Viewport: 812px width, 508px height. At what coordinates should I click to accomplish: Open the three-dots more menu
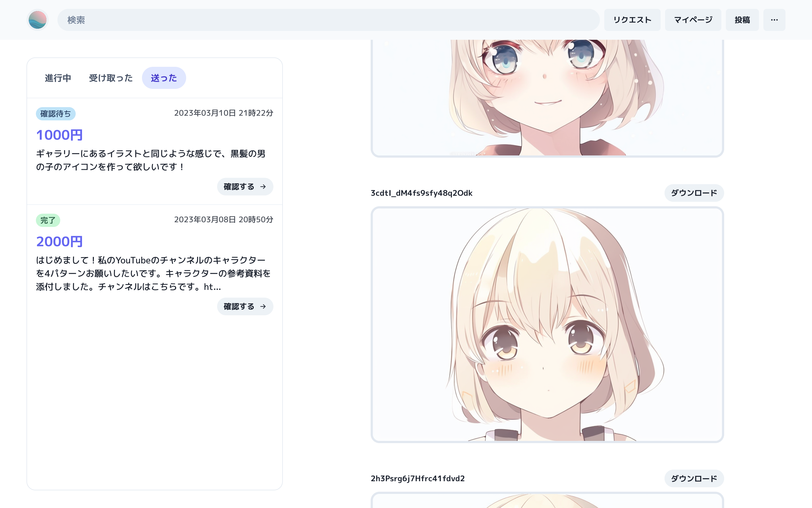point(774,20)
